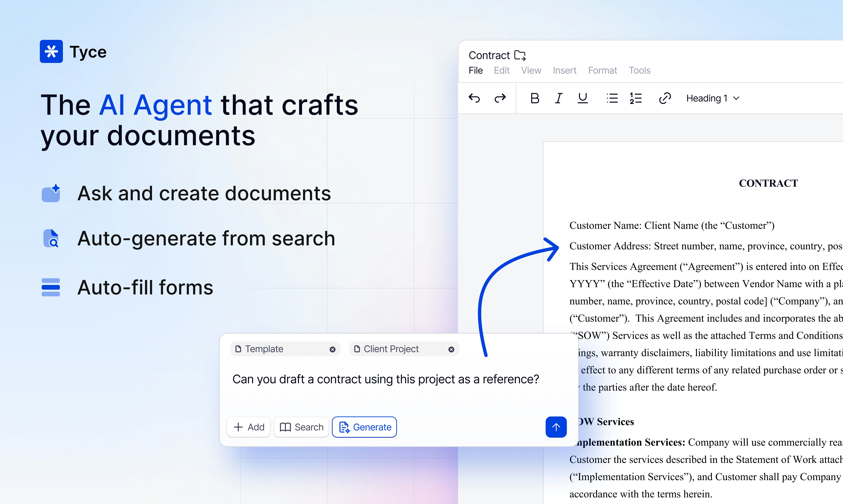Image resolution: width=843 pixels, height=504 pixels.
Task: Click the Search button in prompt box
Action: [301, 427]
